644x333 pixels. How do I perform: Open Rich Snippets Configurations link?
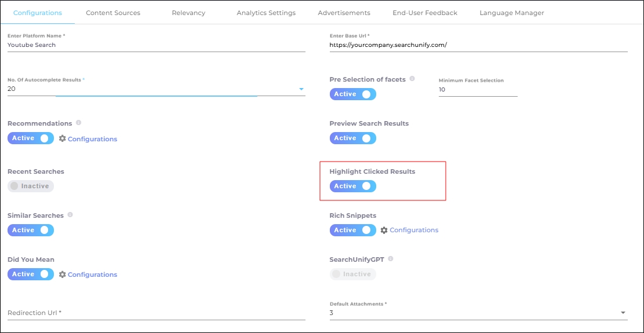[414, 230]
